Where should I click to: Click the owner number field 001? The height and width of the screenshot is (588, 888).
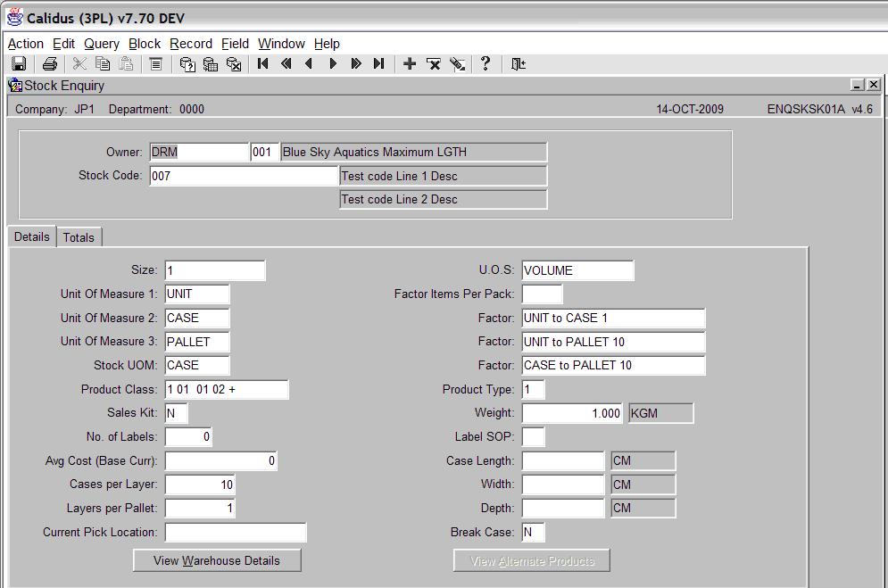264,152
